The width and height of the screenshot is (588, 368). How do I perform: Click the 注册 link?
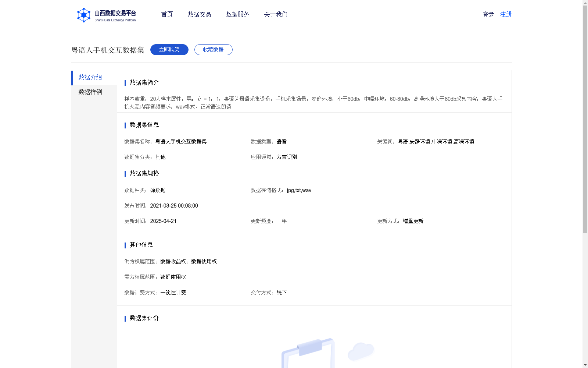pyautogui.click(x=506, y=14)
